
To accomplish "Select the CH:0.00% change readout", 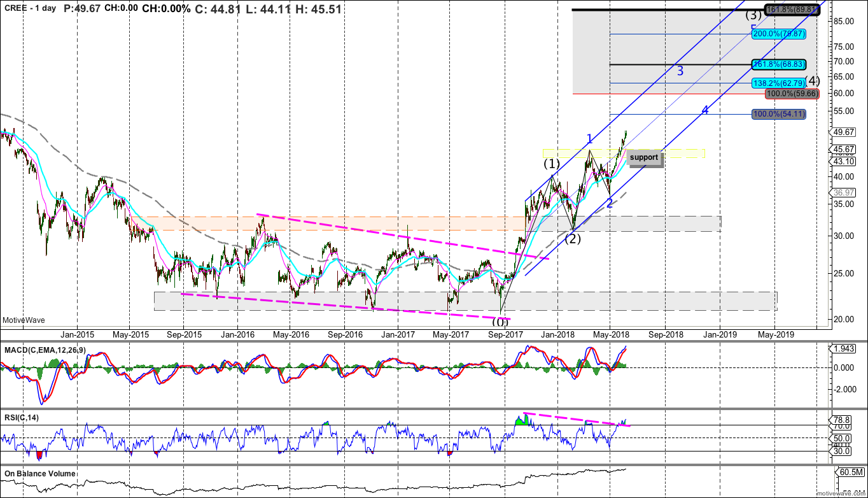I will click(x=166, y=8).
